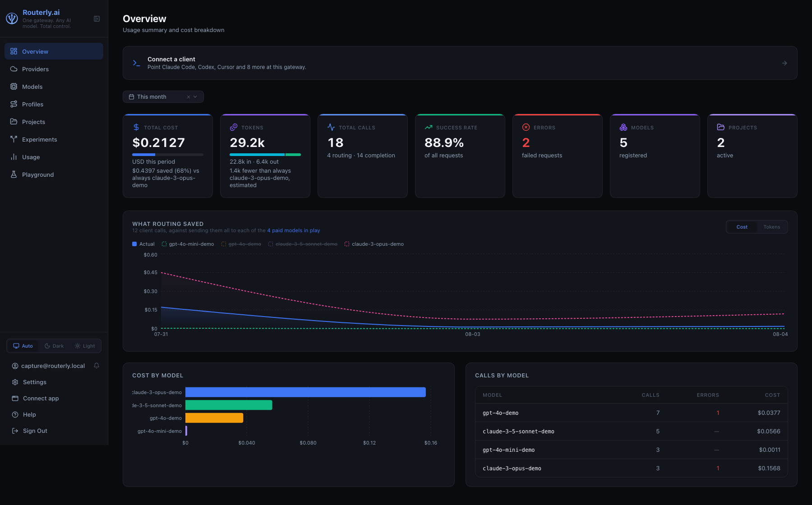Click the Success Rate trending-up icon
Image resolution: width=812 pixels, height=505 pixels.
coord(429,127)
